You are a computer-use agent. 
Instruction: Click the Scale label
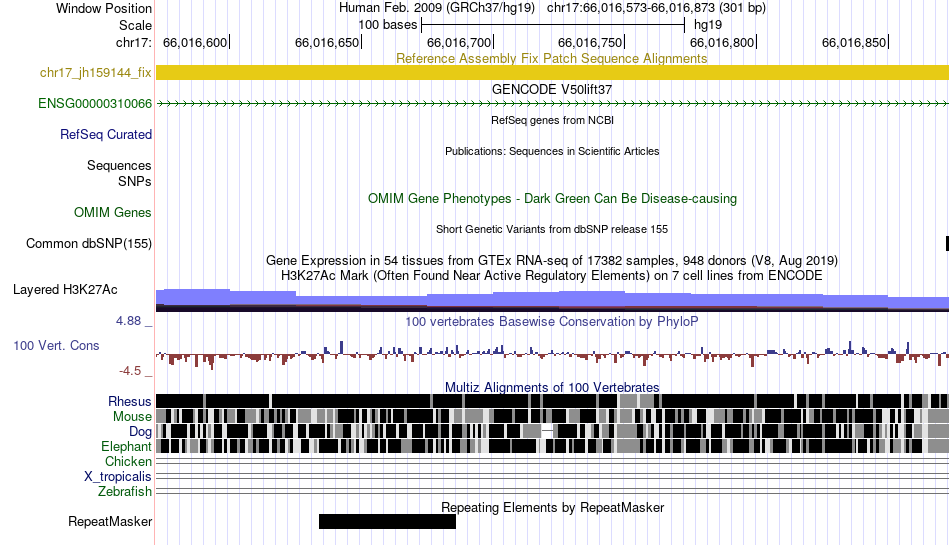tap(135, 25)
